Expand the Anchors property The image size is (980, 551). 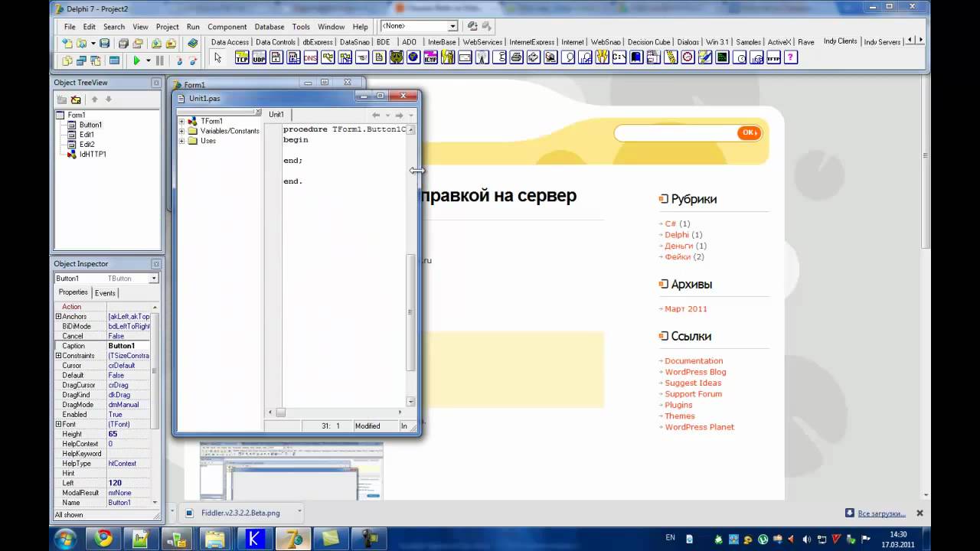pyautogui.click(x=58, y=317)
